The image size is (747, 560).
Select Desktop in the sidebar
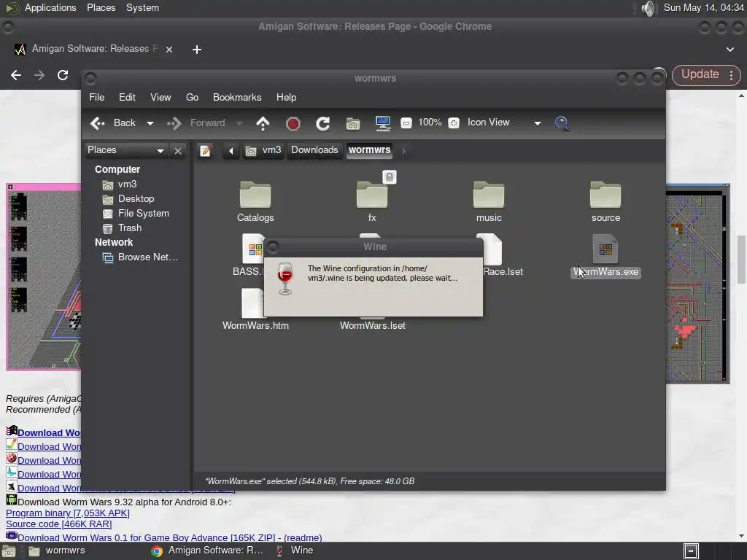(128, 199)
